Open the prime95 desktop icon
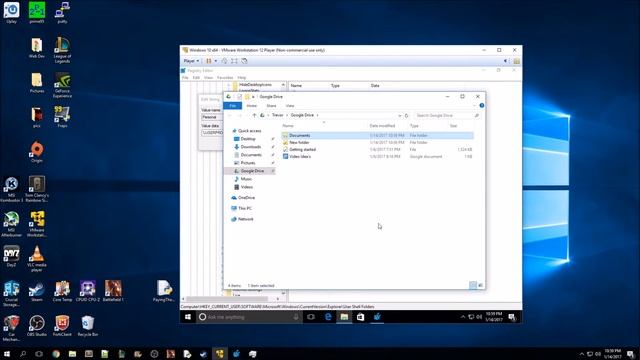 (37, 13)
